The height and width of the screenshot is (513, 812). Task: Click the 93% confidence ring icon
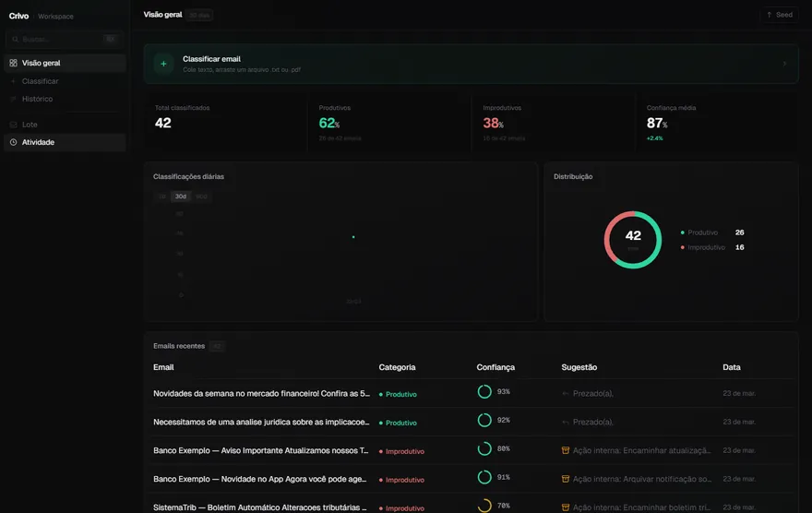pyautogui.click(x=484, y=392)
